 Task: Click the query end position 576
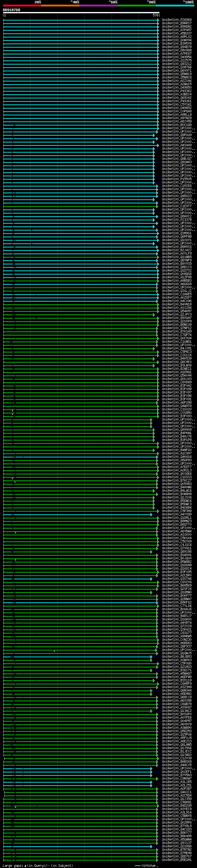tap(155, 15)
